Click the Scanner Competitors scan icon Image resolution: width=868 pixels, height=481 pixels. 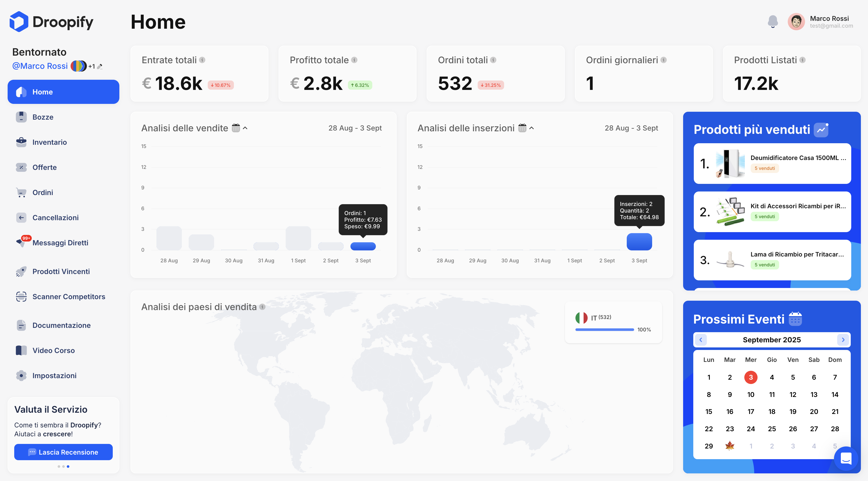click(21, 297)
